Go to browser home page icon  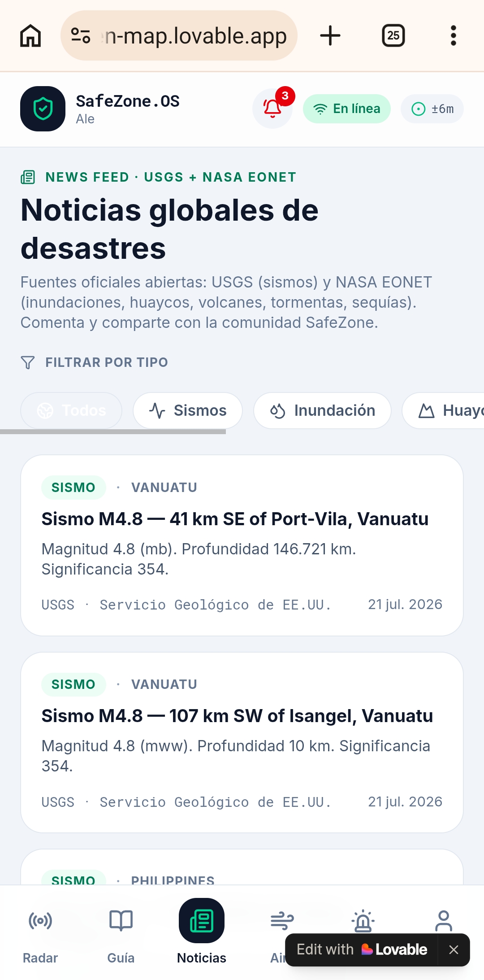click(x=30, y=35)
